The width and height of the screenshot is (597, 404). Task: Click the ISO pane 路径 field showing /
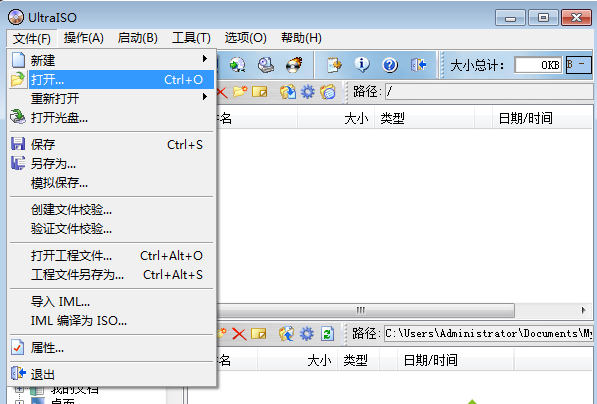[489, 92]
